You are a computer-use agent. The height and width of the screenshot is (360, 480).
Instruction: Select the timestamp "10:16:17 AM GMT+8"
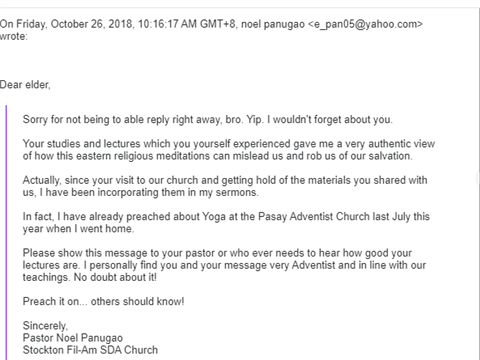pyautogui.click(x=187, y=24)
